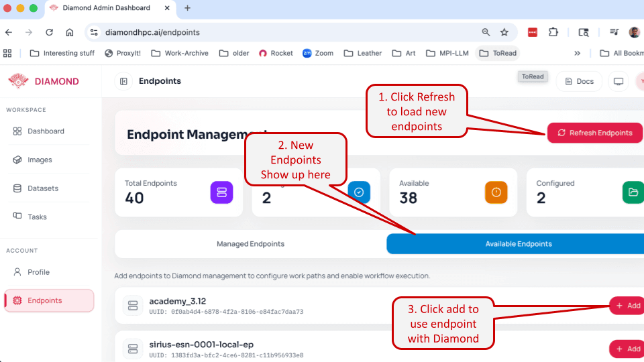Select the Diamond Admin Dashboard tab
The width and height of the screenshot is (644, 362).
110,9
